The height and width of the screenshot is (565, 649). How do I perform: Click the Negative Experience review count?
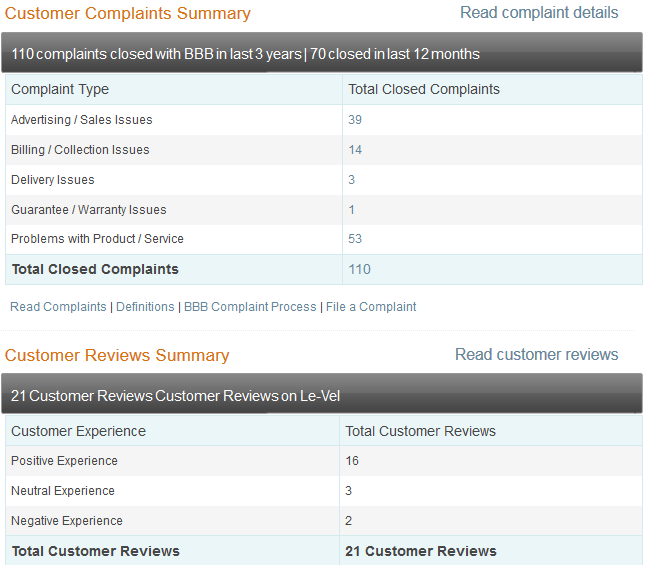[x=349, y=521]
